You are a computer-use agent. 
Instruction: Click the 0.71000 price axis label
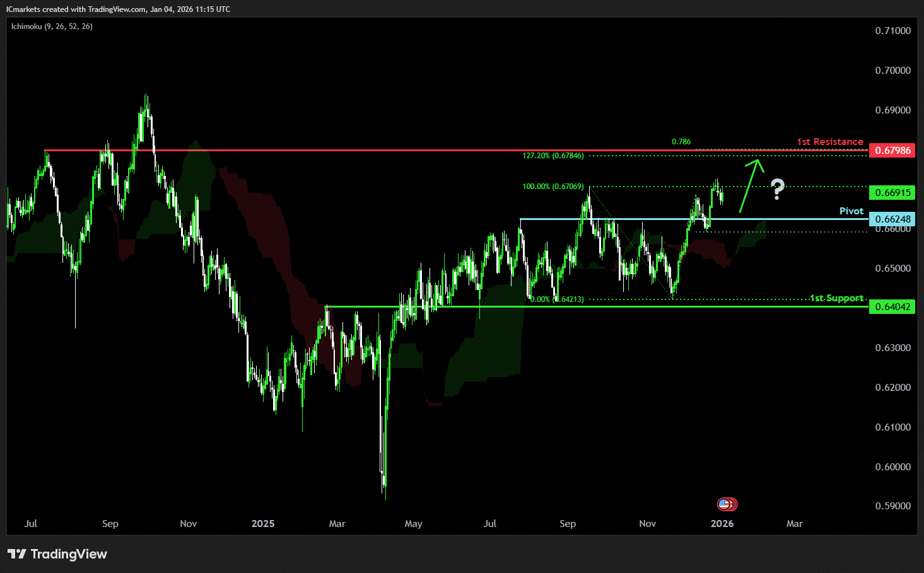pyautogui.click(x=892, y=31)
